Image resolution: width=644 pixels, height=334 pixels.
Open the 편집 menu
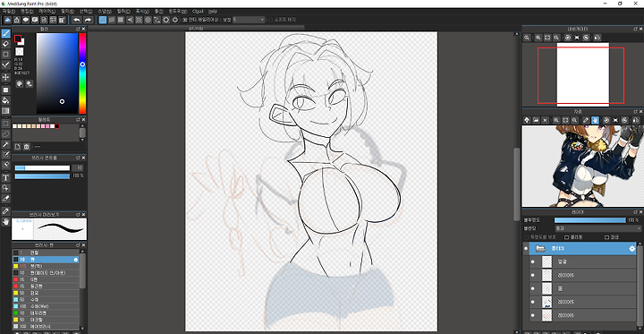[x=27, y=12]
